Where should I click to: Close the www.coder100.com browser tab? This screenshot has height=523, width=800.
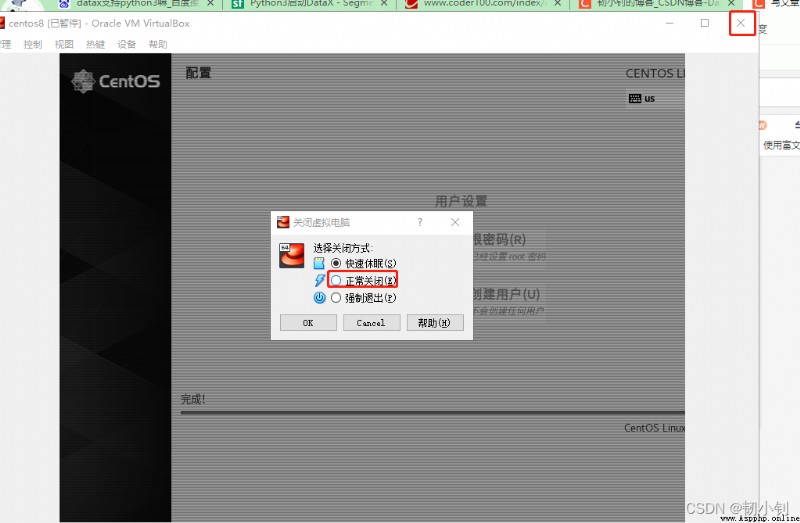pyautogui.click(x=558, y=4)
